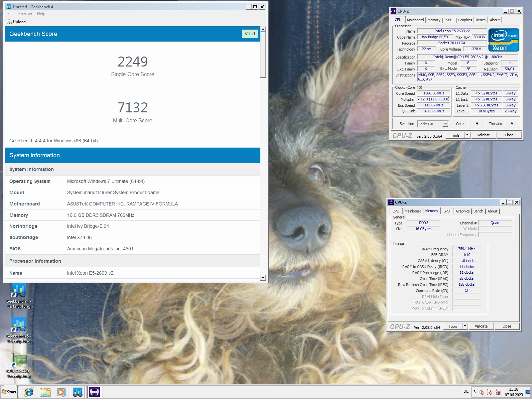Open Geekbench 4 desktop shortcut

click(x=19, y=296)
